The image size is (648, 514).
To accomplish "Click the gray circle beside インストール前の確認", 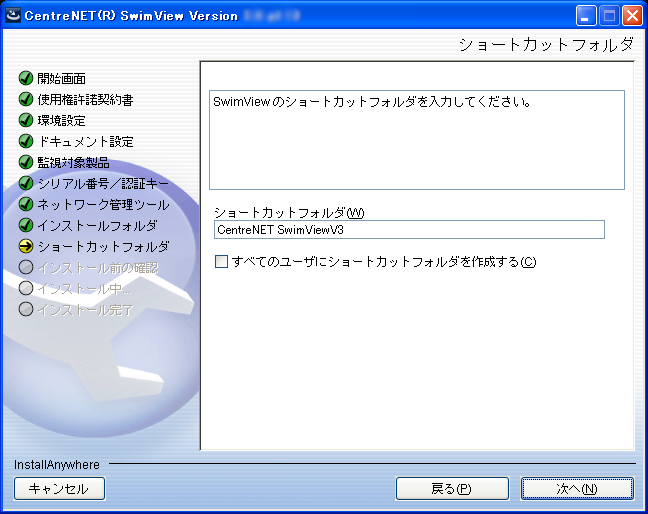I will 26,267.
